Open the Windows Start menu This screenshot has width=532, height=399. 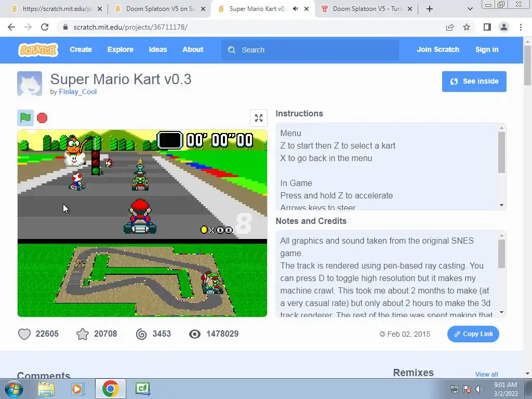(x=14, y=389)
